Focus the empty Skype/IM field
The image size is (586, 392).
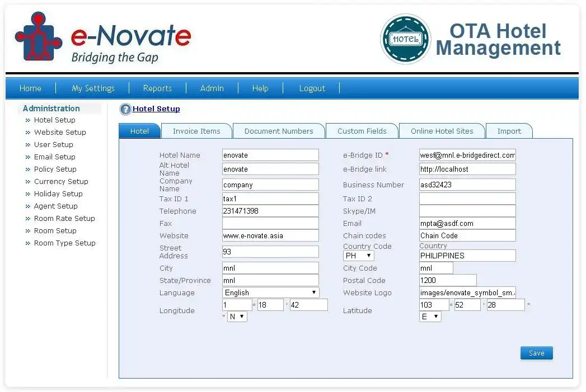tap(467, 211)
